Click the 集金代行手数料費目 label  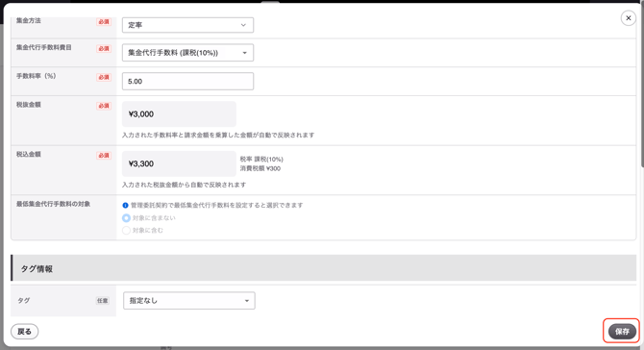coord(44,47)
